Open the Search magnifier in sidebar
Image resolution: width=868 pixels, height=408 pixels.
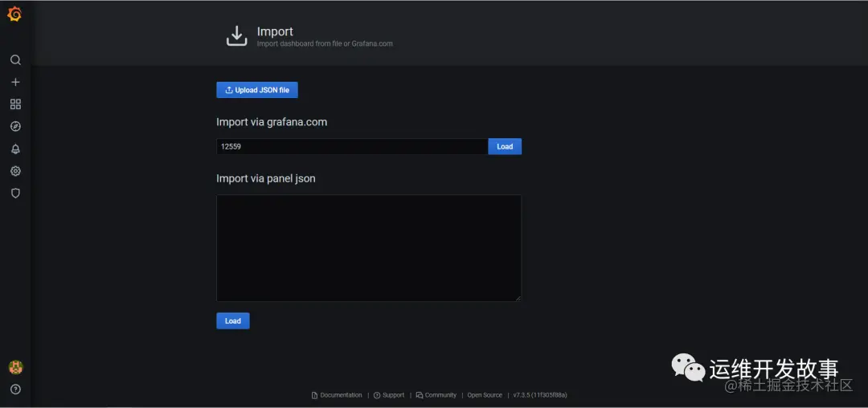coord(15,59)
